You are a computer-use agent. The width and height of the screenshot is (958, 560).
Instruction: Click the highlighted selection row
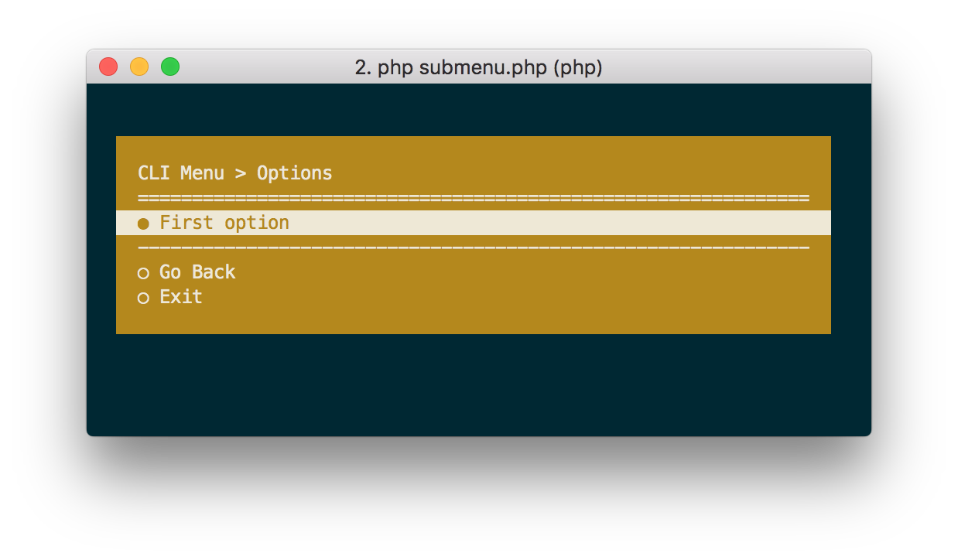click(x=473, y=223)
